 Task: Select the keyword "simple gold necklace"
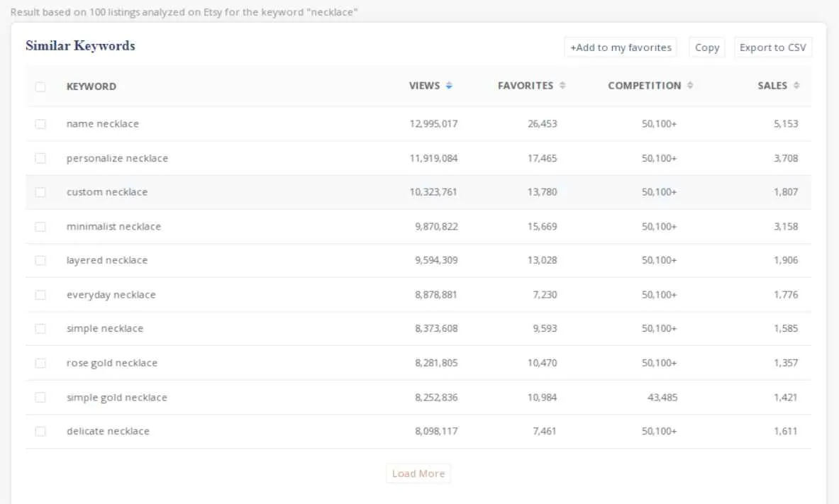(x=116, y=398)
